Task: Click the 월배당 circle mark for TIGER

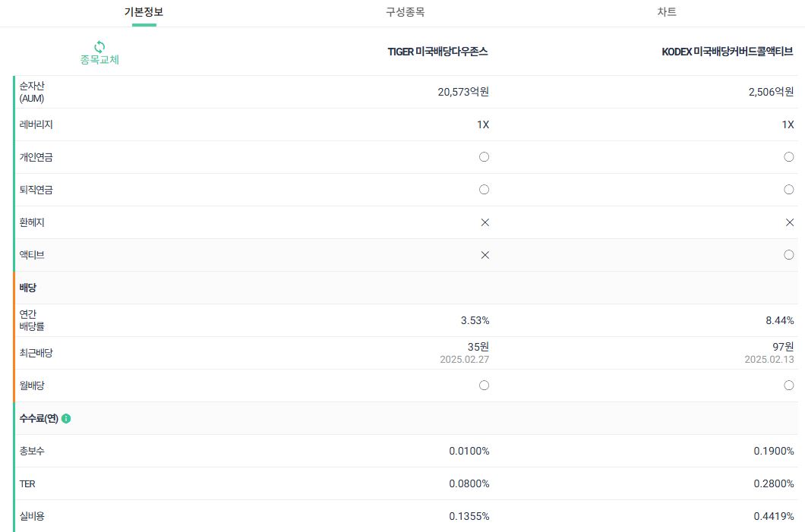Action: [x=484, y=386]
